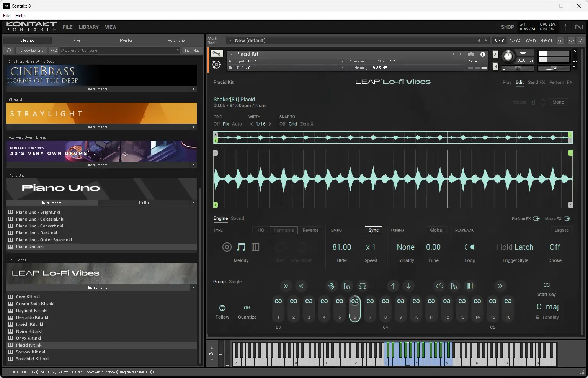Expand the Straylight Instruments dropdown
Screen dimensions: 588x378
[x=193, y=127]
